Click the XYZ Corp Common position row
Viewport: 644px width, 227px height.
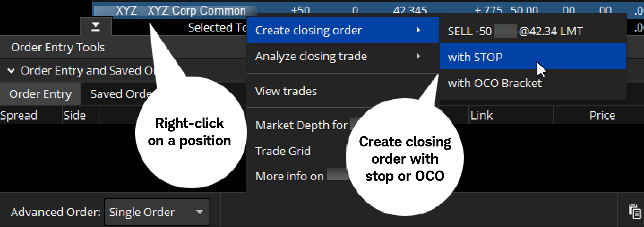pyautogui.click(x=181, y=11)
